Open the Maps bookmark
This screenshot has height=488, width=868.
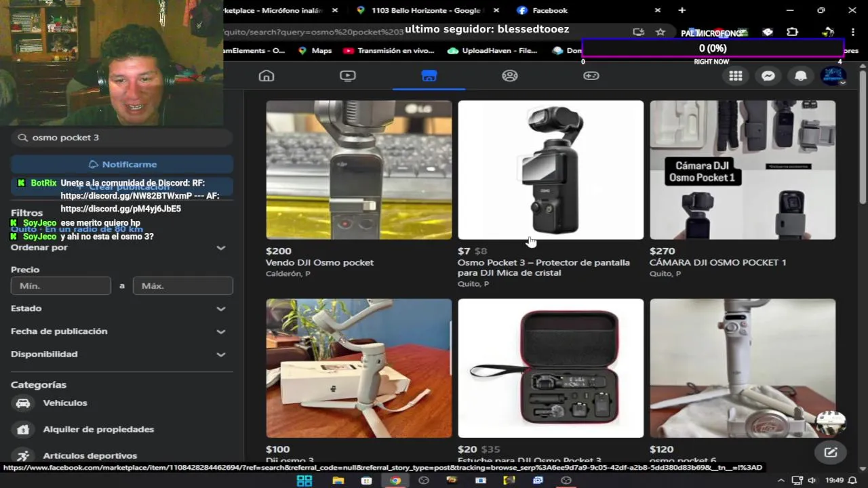[315, 51]
